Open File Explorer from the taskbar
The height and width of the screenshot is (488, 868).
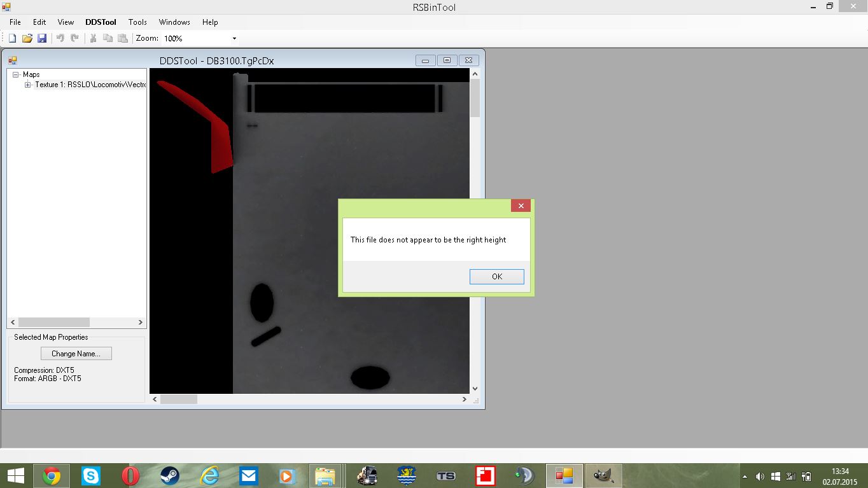[325, 476]
